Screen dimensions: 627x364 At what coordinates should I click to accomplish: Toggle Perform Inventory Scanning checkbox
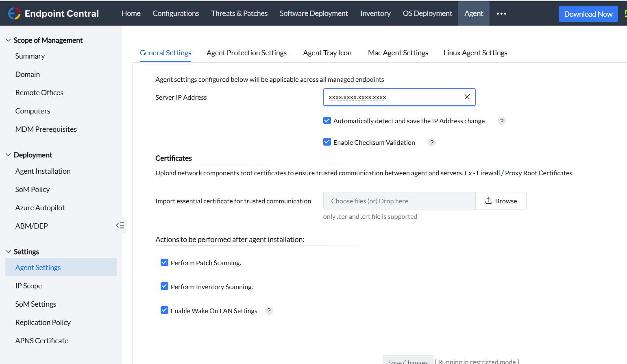[x=164, y=286]
